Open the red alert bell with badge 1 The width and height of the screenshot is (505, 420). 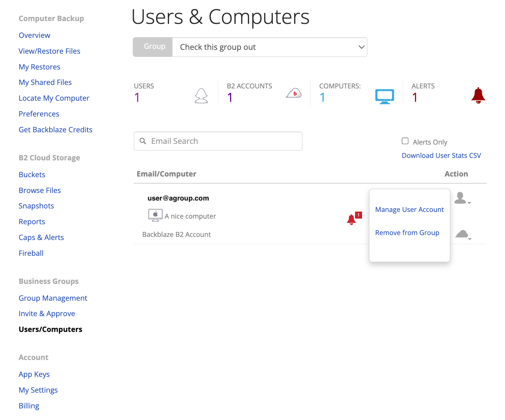354,219
